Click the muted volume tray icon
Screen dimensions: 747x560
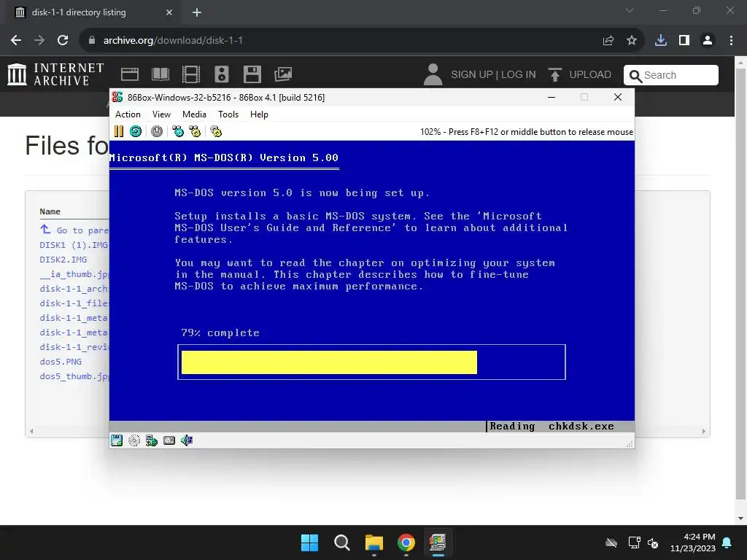click(653, 542)
